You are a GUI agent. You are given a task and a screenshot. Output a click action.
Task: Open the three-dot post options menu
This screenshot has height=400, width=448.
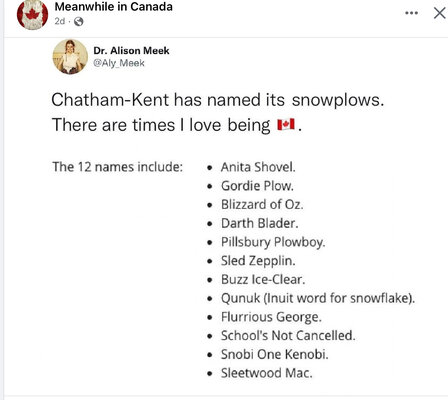coord(411,13)
